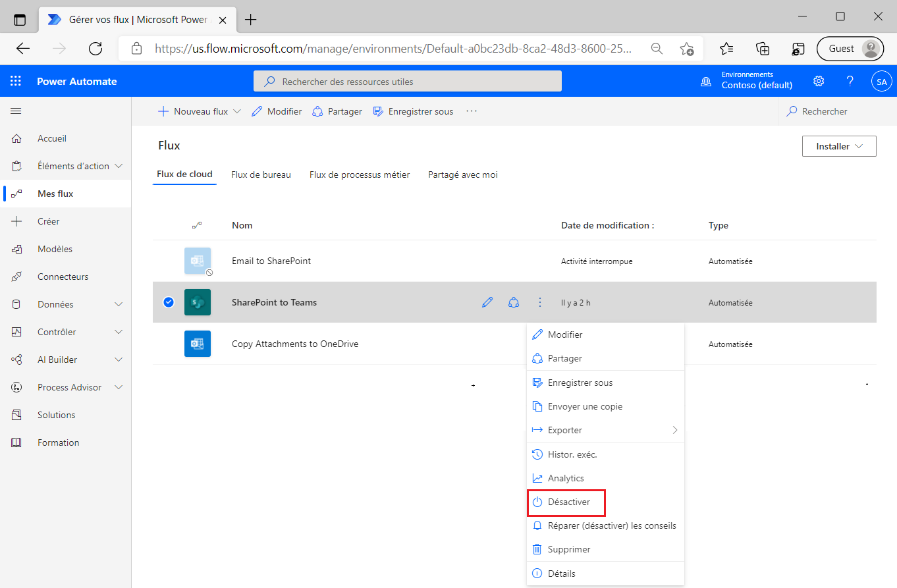Click the browser Refresh button

click(x=95, y=48)
